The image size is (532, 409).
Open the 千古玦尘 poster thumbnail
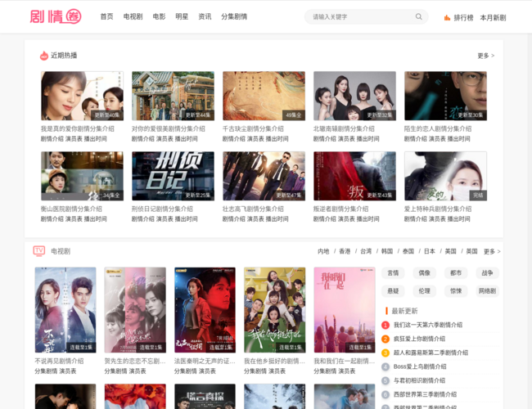tap(264, 96)
